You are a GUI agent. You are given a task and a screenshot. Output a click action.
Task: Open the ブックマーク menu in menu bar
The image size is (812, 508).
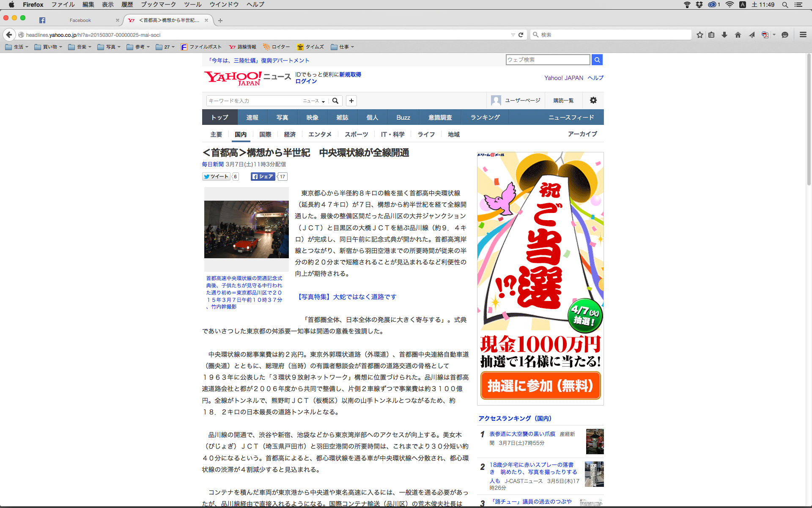pyautogui.click(x=158, y=5)
